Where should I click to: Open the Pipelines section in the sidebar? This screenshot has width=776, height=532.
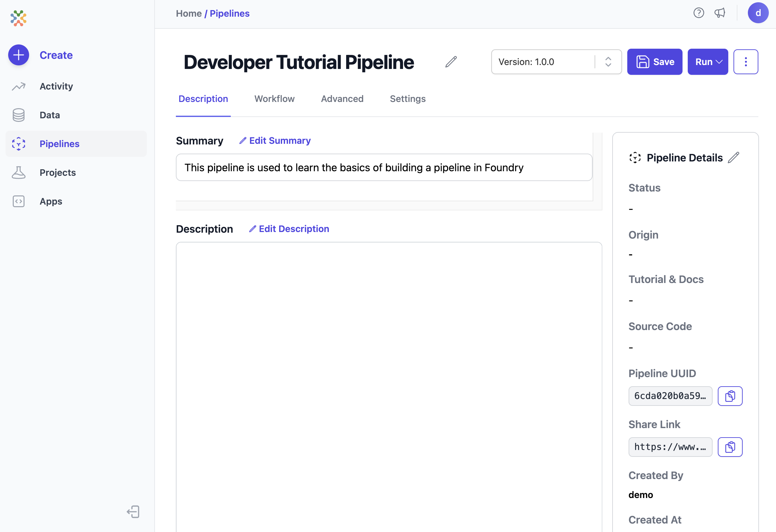click(x=59, y=143)
